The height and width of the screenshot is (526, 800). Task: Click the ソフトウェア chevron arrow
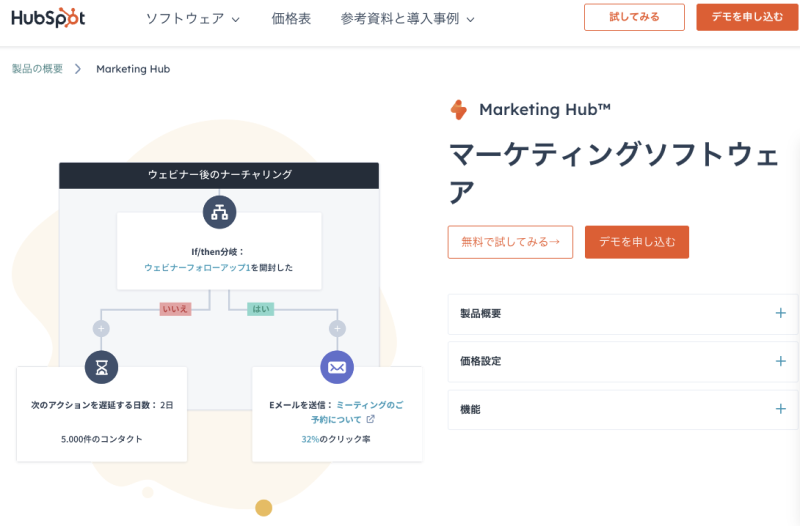coord(235,20)
